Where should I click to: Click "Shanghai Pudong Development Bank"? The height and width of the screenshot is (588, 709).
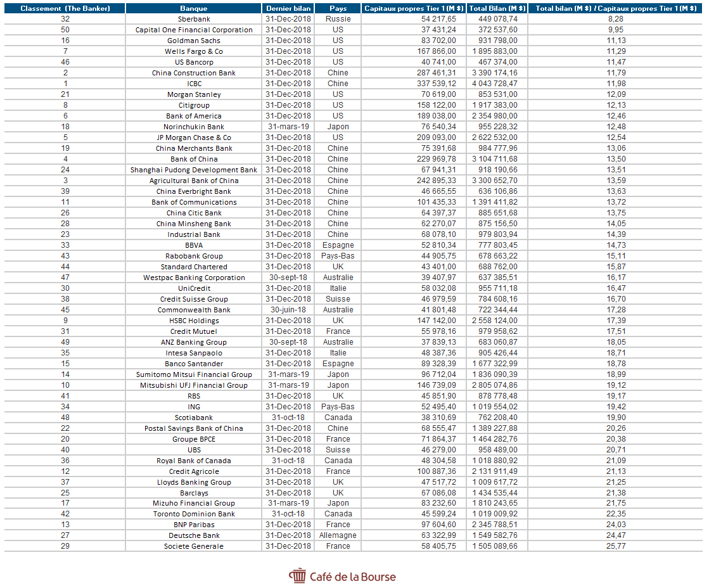click(x=194, y=170)
